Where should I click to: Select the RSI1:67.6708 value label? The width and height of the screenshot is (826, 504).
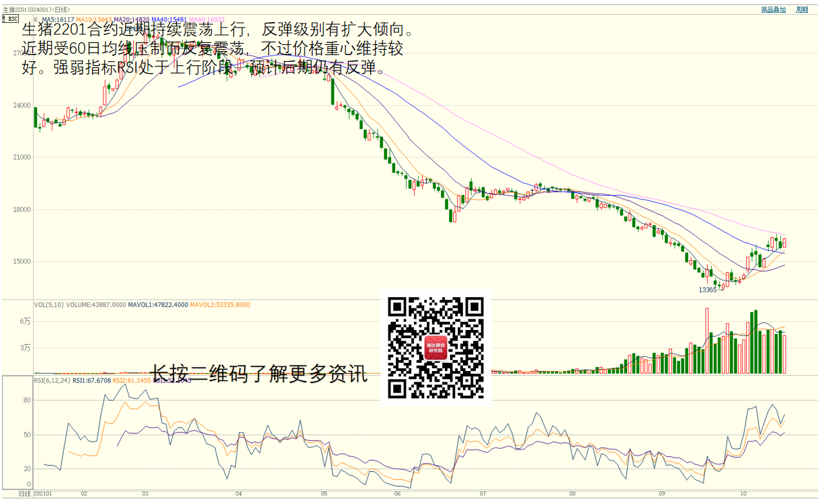pos(91,380)
